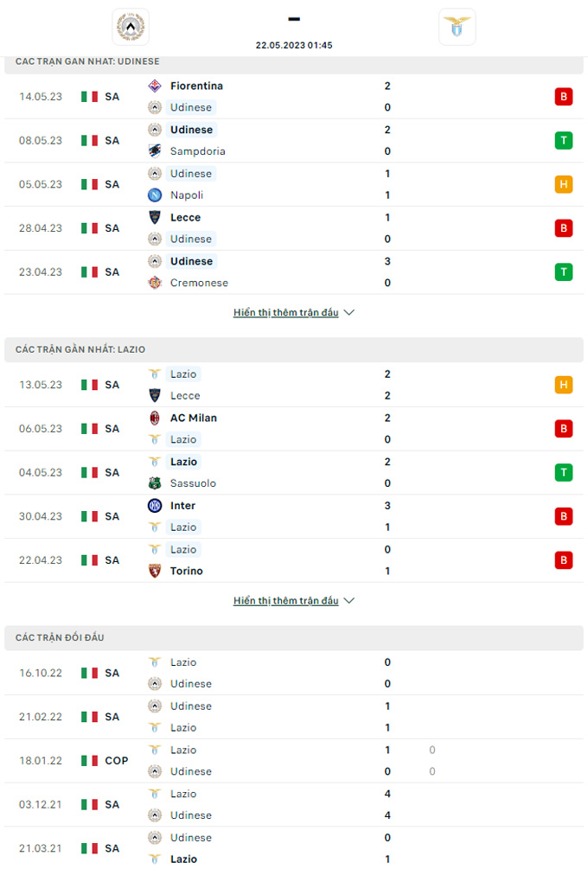Open the Lecce team name on 28.04.23
The image size is (588, 869).
click(185, 218)
